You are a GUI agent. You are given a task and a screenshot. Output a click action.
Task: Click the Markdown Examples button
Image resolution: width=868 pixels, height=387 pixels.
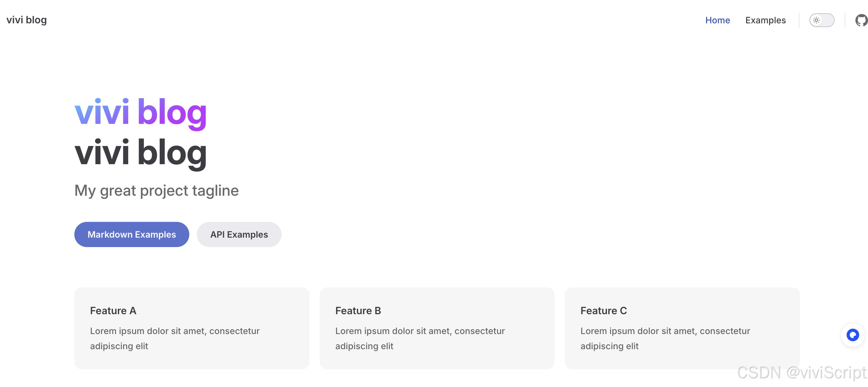[132, 234]
